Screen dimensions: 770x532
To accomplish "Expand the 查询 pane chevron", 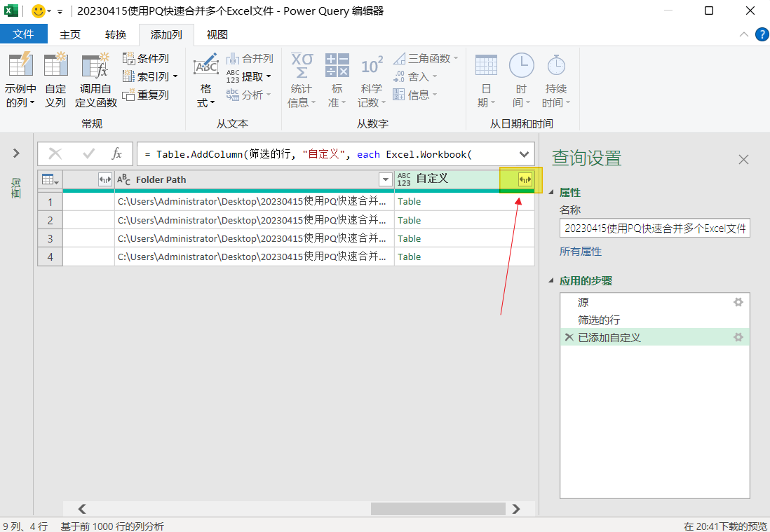I will pos(16,153).
